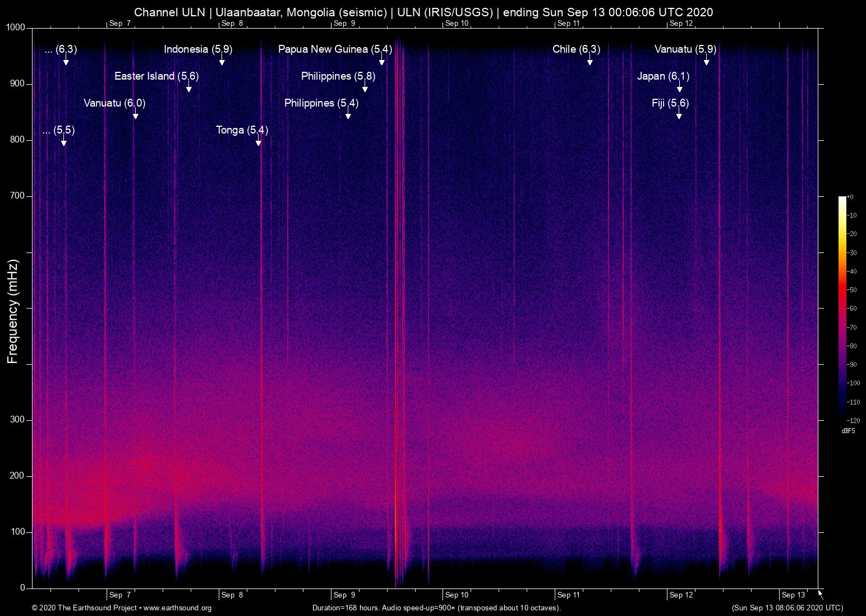Select the arrow marker below Easter Island (5.6)

click(x=188, y=87)
